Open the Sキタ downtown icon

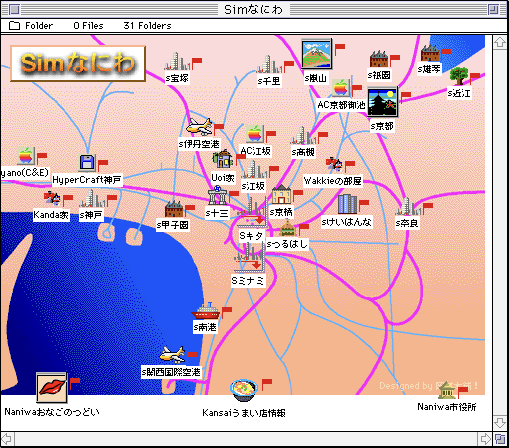point(252,213)
